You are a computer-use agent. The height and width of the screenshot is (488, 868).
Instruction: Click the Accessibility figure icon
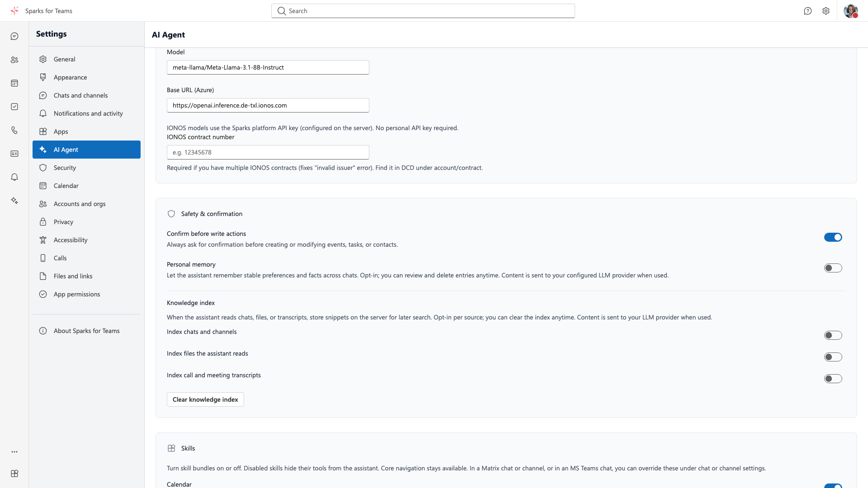pyautogui.click(x=43, y=240)
